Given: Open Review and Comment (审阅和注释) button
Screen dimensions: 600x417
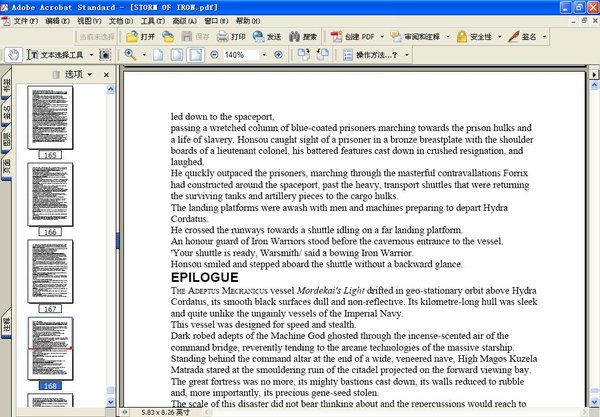Looking at the screenshot, I should tap(415, 37).
